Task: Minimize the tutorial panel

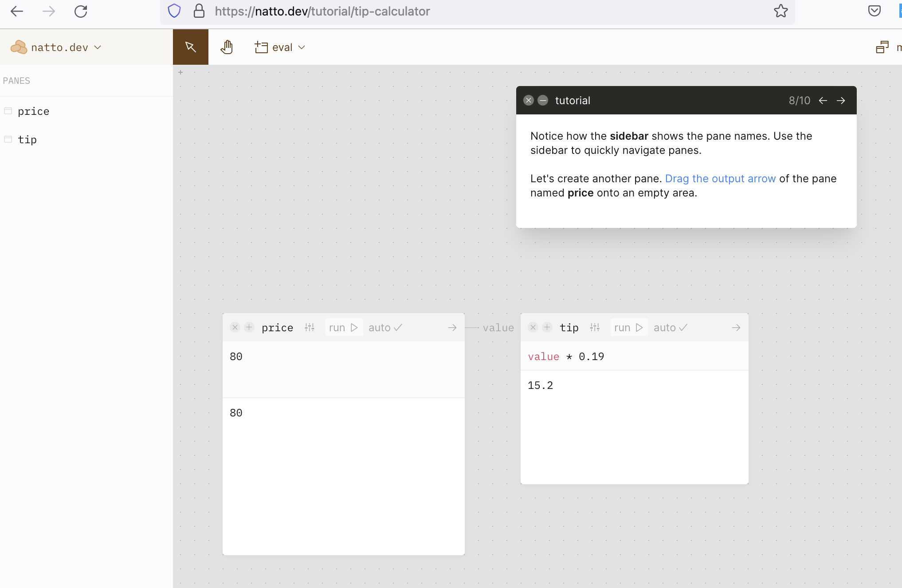Action: pos(543,100)
